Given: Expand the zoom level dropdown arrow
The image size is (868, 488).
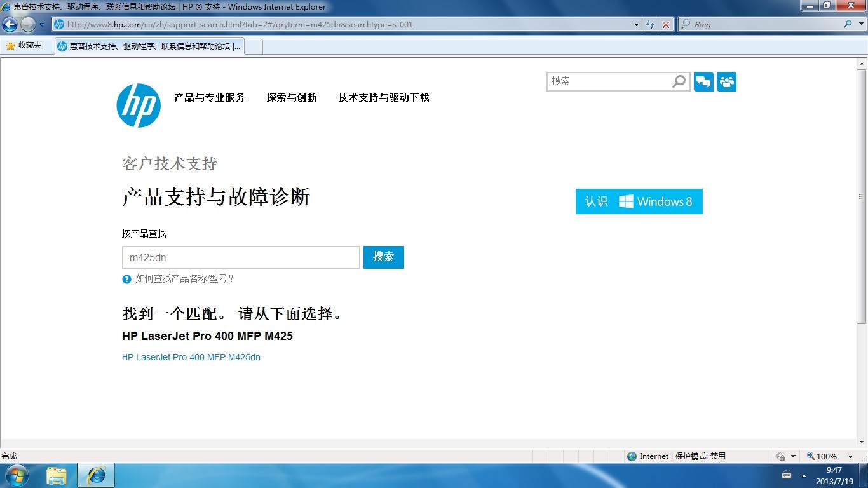Looking at the screenshot, I should 850,456.
